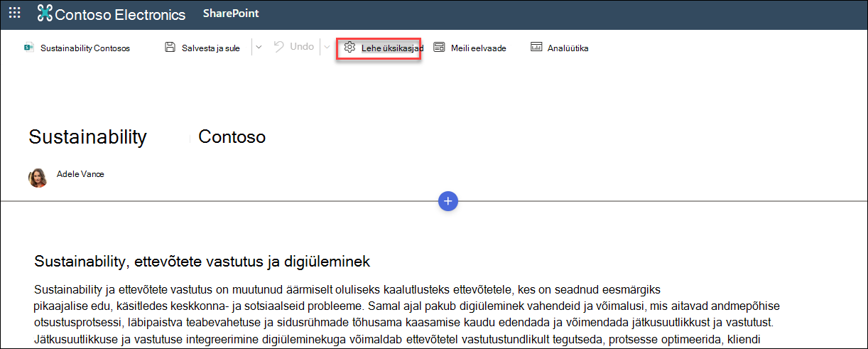
Task: Click Adele Vance profile picture
Action: [38, 178]
